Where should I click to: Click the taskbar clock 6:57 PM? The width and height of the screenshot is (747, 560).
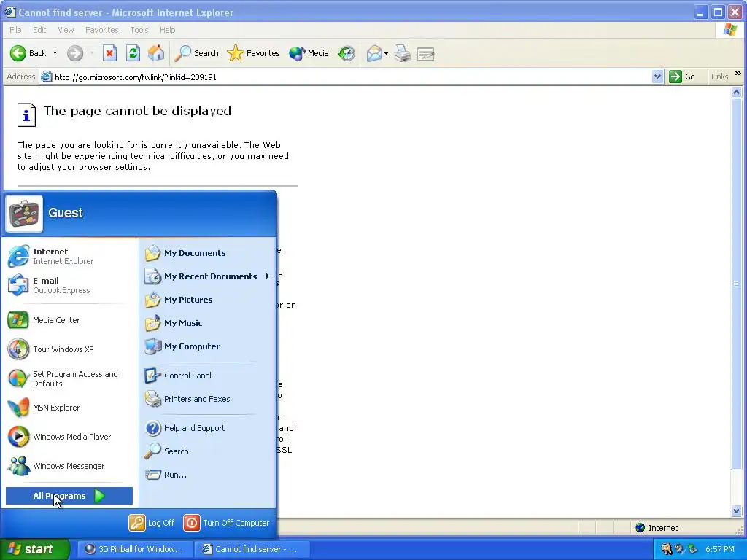(x=720, y=549)
